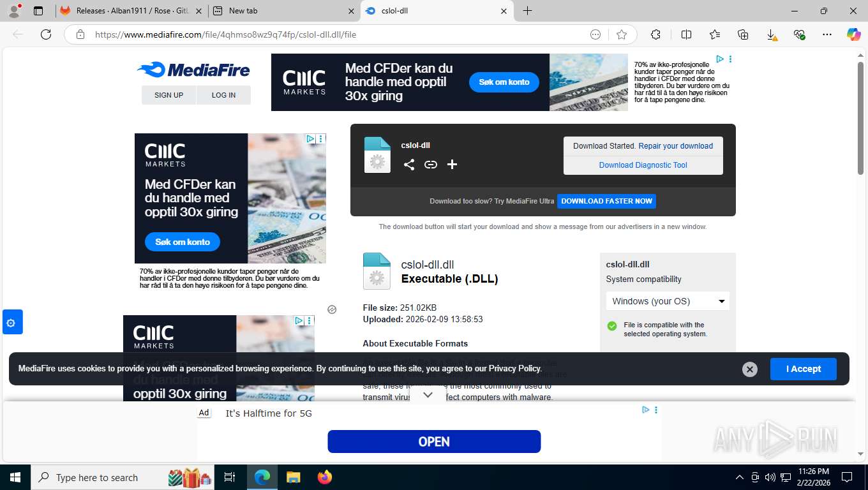Open favorites list icon
868x490 pixels.
point(715,34)
